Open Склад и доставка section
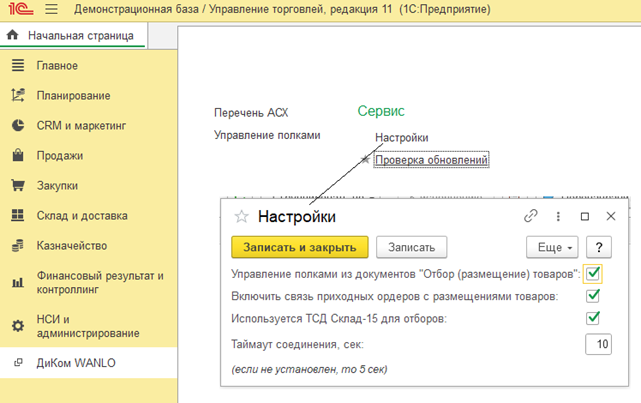 (x=82, y=216)
